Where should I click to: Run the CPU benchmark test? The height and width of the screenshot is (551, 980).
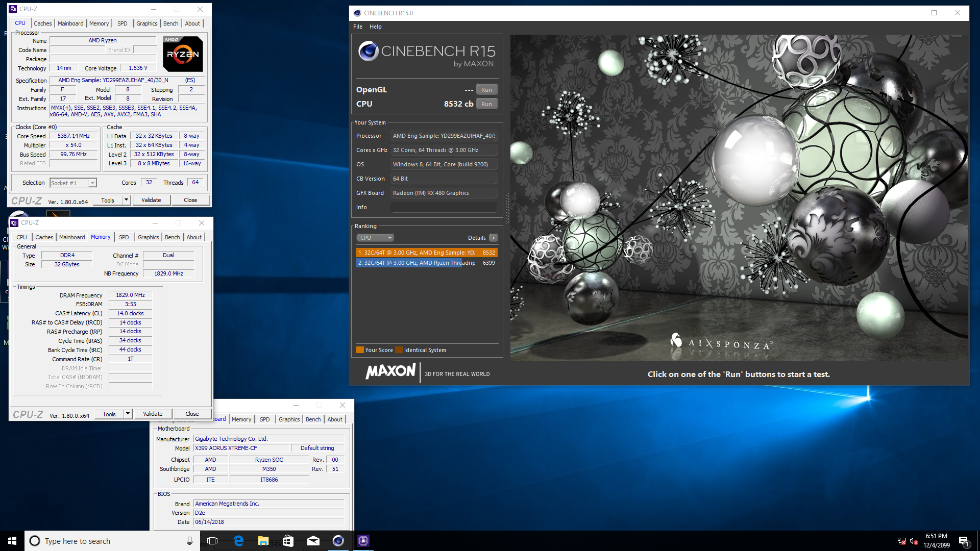486,104
